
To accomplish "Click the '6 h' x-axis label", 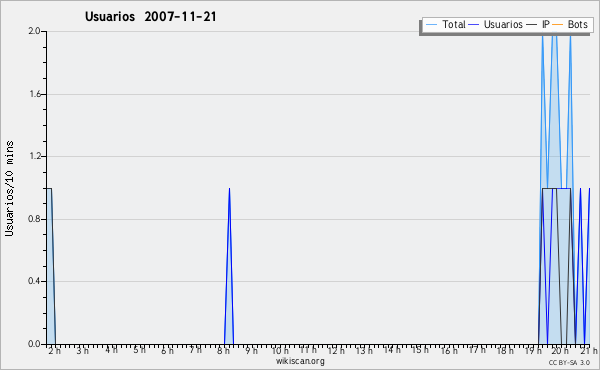I will pyautogui.click(x=167, y=350).
